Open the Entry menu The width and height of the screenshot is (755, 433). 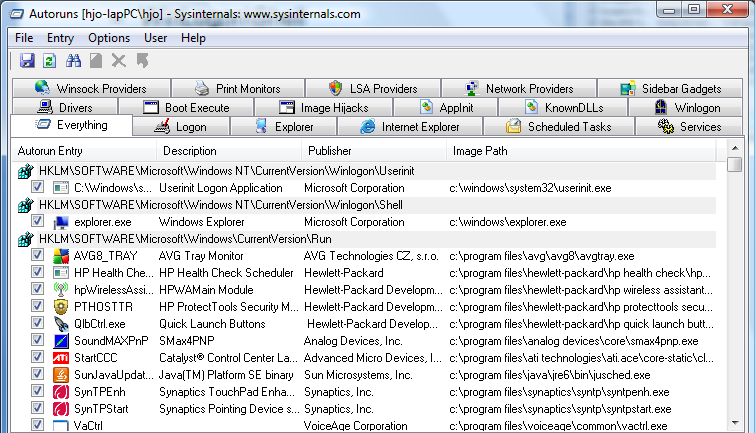point(60,38)
